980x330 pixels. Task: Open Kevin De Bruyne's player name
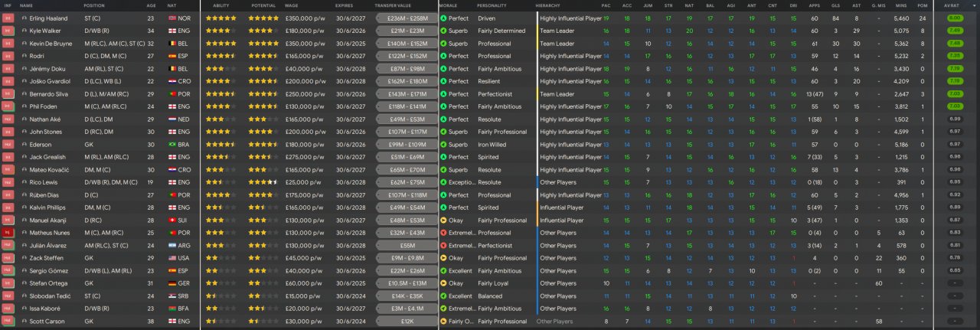click(x=51, y=43)
